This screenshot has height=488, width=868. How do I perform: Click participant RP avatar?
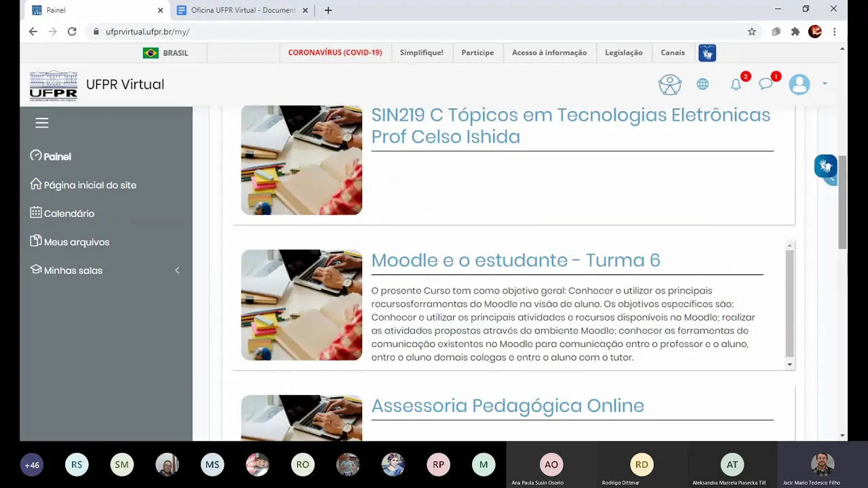(x=438, y=465)
